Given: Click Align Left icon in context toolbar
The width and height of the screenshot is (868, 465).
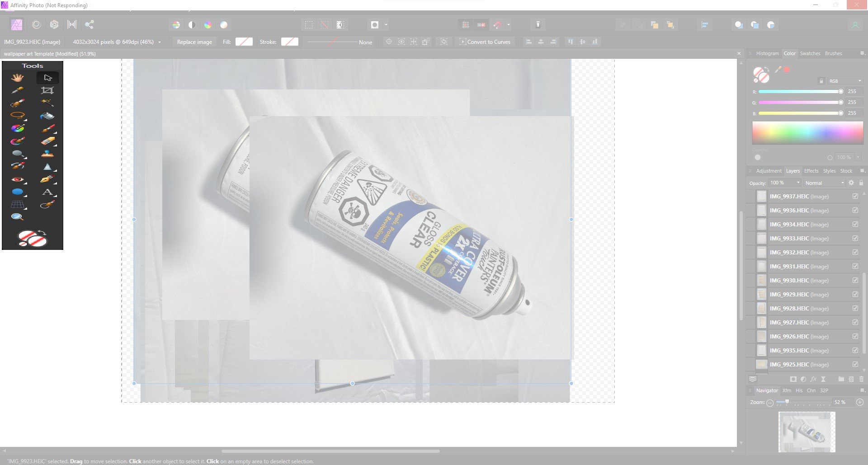Looking at the screenshot, I should tap(528, 42).
